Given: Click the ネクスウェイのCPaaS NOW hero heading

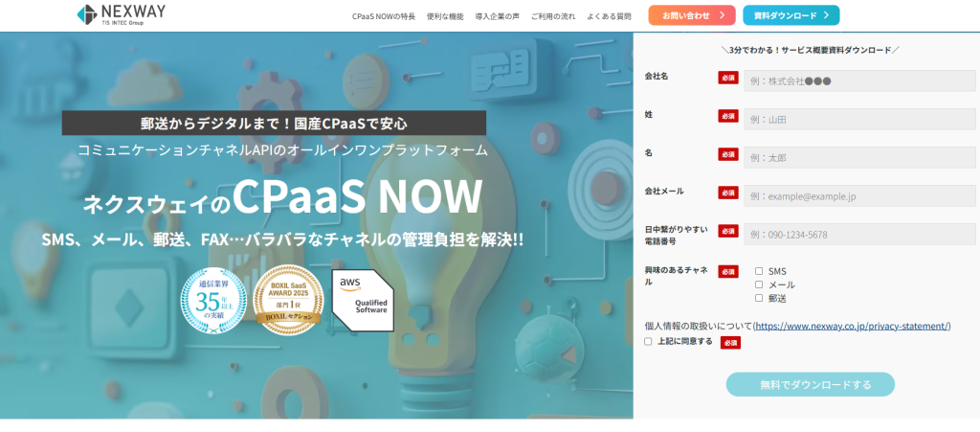Looking at the screenshot, I should (x=282, y=197).
